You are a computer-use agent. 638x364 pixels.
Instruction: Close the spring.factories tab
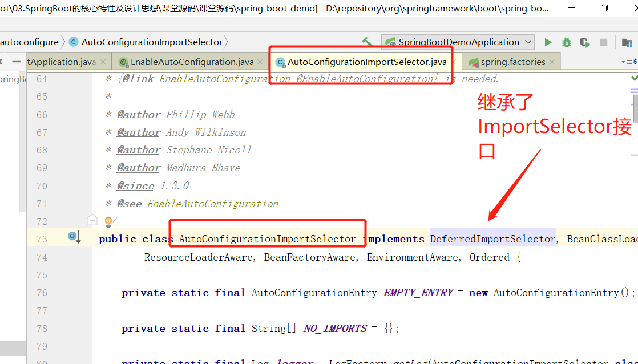[551, 61]
